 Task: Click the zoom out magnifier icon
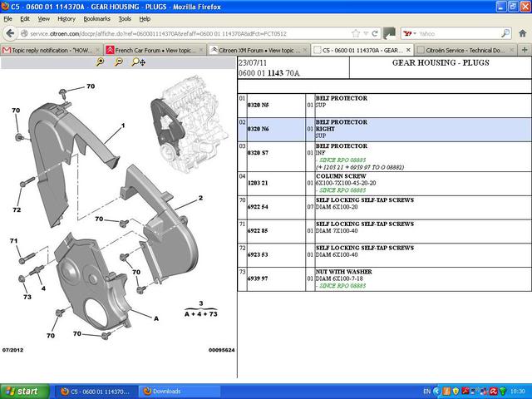click(x=118, y=62)
